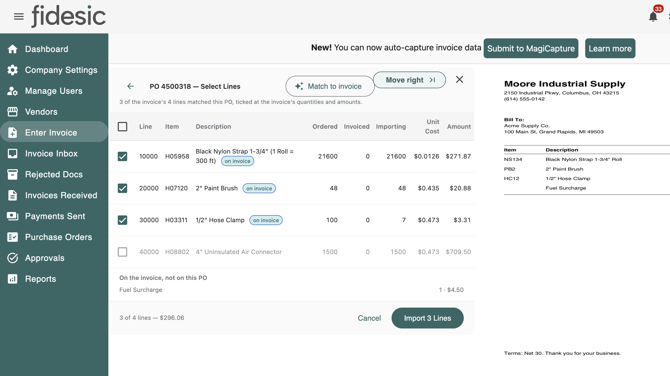Click Import 3 Lines button
The width and height of the screenshot is (670, 376).
coord(427,318)
